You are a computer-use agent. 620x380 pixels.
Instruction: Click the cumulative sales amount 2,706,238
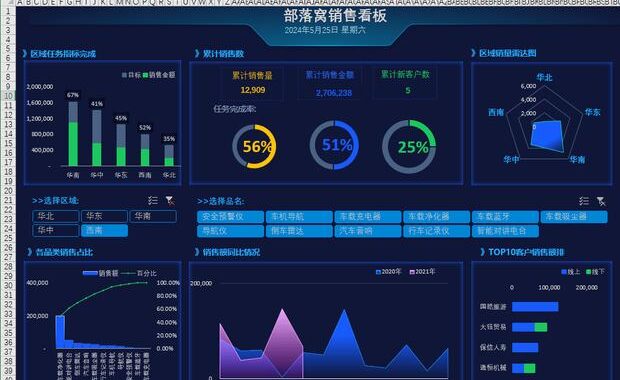coord(334,93)
